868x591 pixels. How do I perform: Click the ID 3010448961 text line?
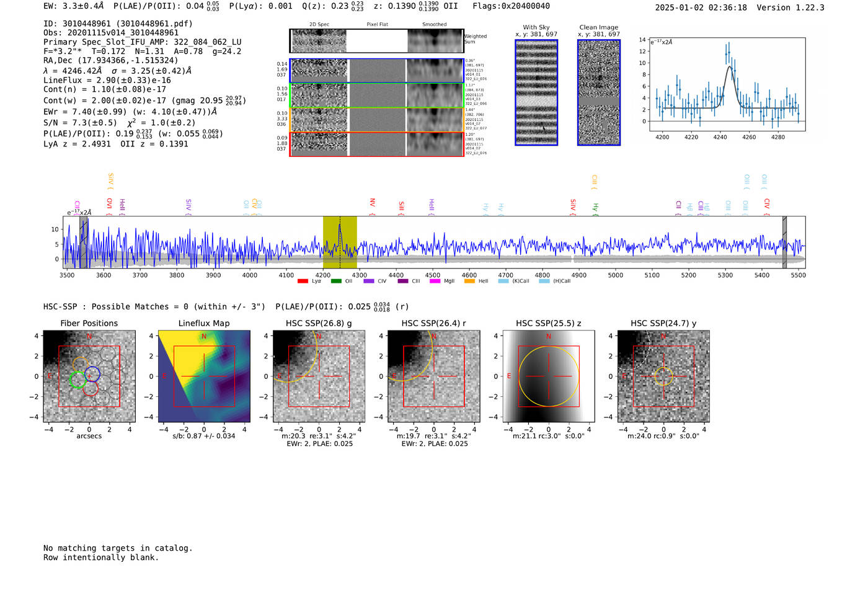[x=118, y=24]
